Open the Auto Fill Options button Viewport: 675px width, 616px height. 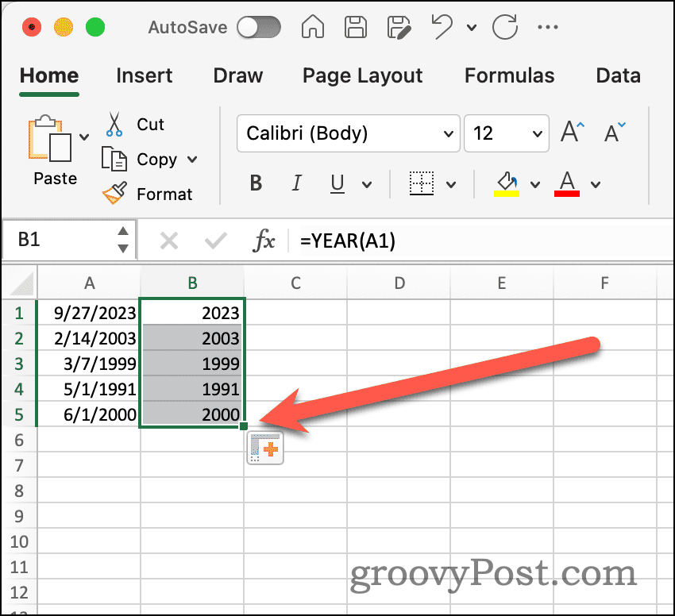point(265,449)
